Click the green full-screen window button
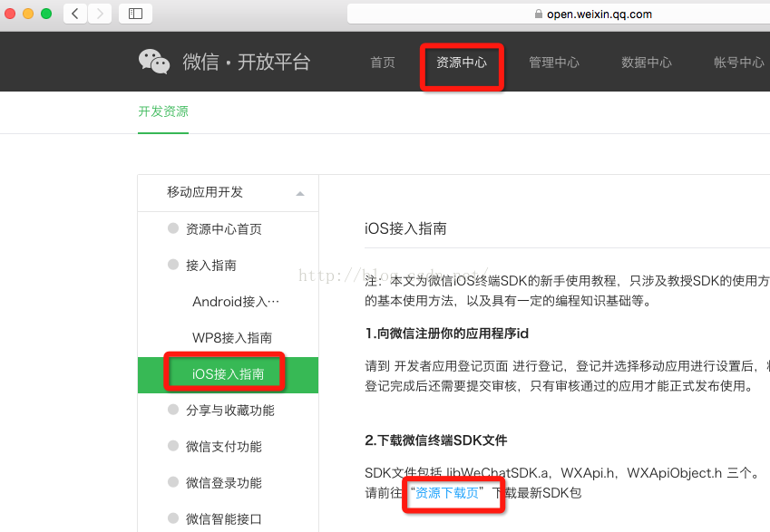The width and height of the screenshot is (770, 532). [46, 14]
